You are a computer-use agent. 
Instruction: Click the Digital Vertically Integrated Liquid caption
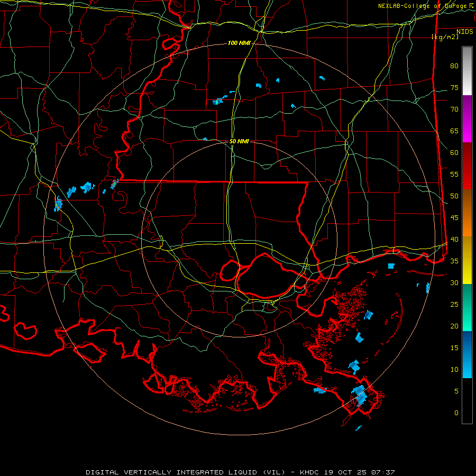(240, 472)
